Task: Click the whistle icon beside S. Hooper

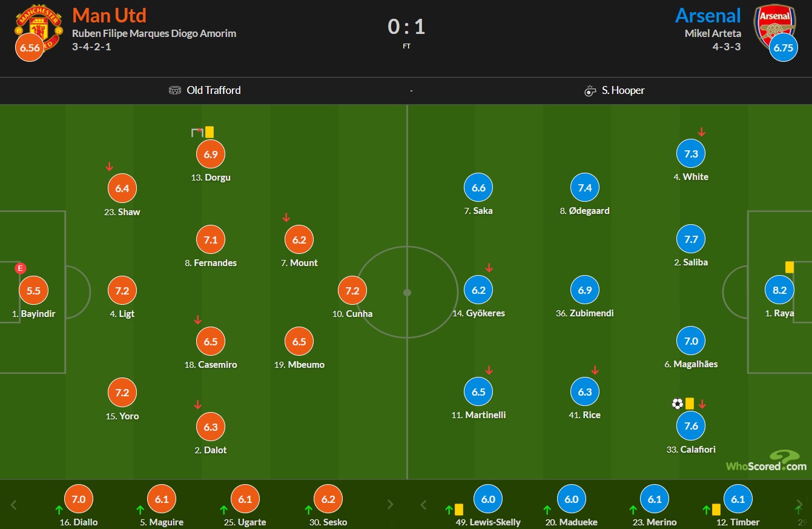Action: point(590,91)
